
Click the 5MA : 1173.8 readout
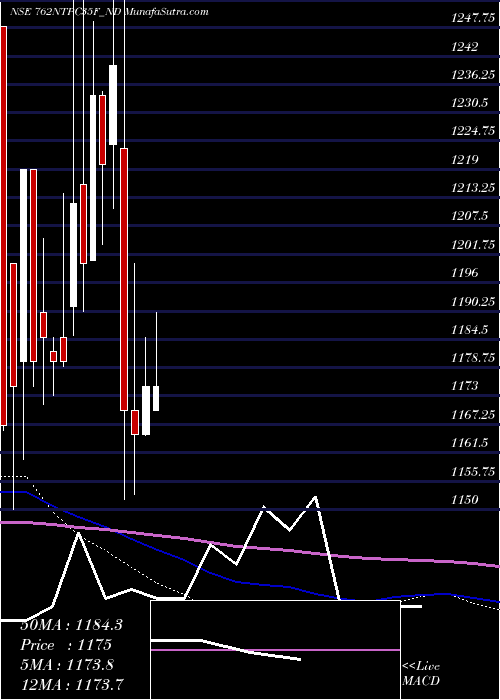[x=67, y=664]
